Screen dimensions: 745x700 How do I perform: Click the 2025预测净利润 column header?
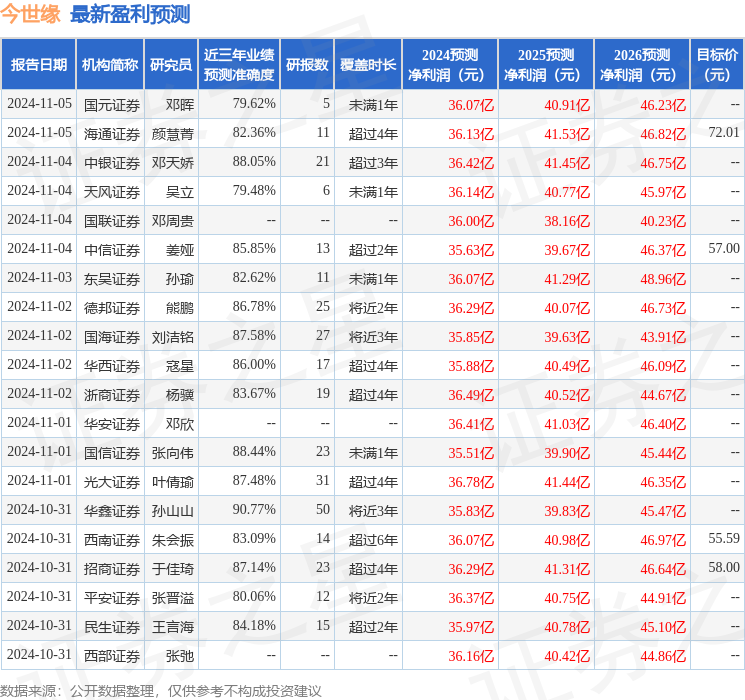(545, 65)
